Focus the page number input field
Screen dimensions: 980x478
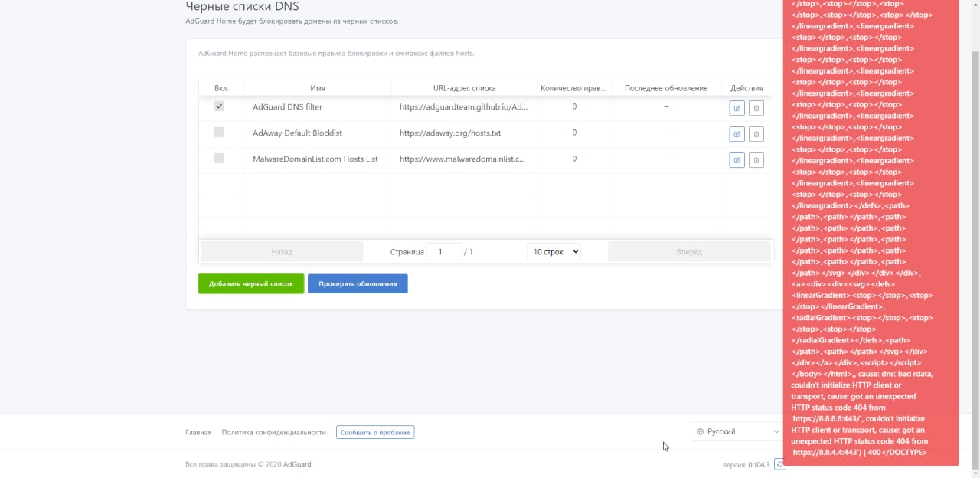point(444,251)
